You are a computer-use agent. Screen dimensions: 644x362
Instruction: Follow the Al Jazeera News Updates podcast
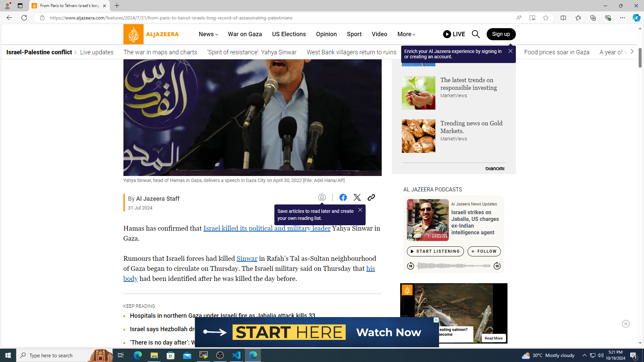484,251
